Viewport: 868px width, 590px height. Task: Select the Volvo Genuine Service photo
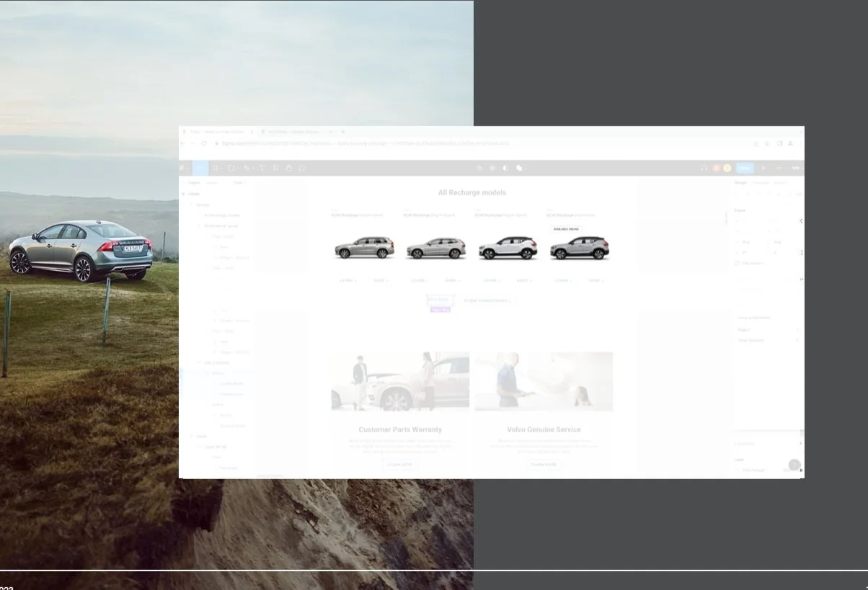pos(544,381)
